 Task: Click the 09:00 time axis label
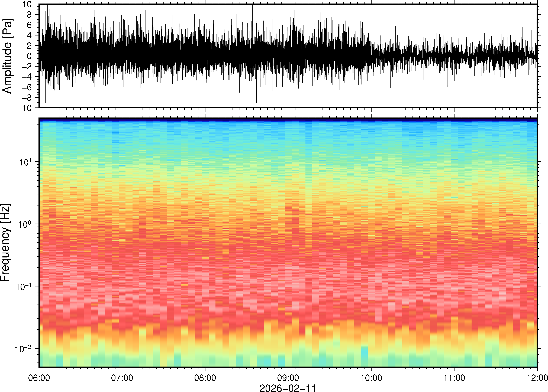pyautogui.click(x=288, y=378)
